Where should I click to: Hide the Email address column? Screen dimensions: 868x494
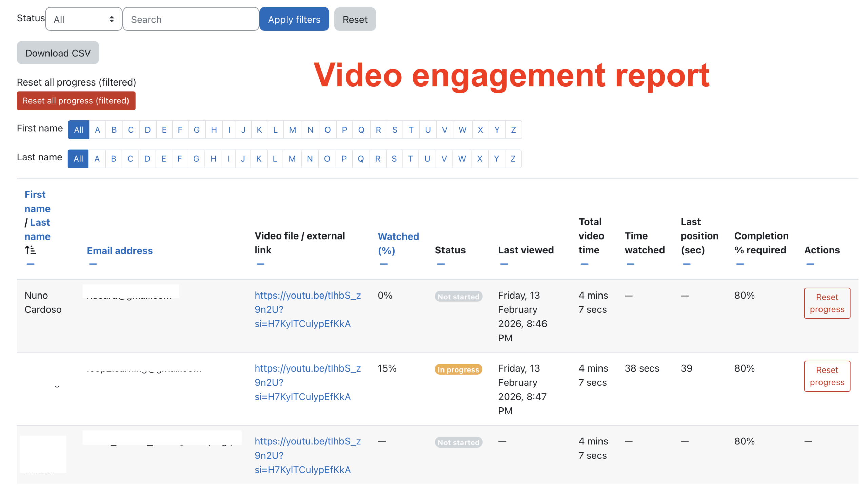coord(93,264)
